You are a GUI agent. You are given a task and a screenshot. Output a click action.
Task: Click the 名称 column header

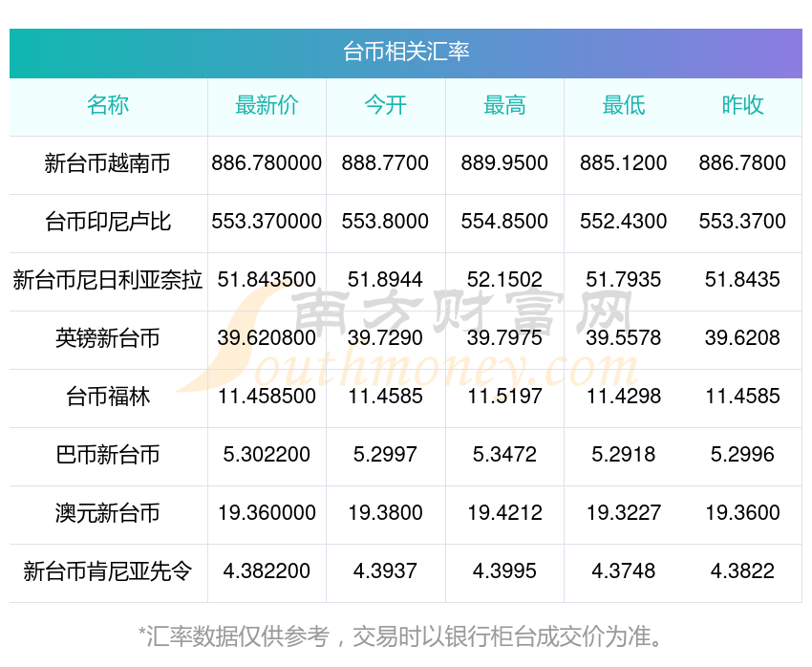(108, 105)
